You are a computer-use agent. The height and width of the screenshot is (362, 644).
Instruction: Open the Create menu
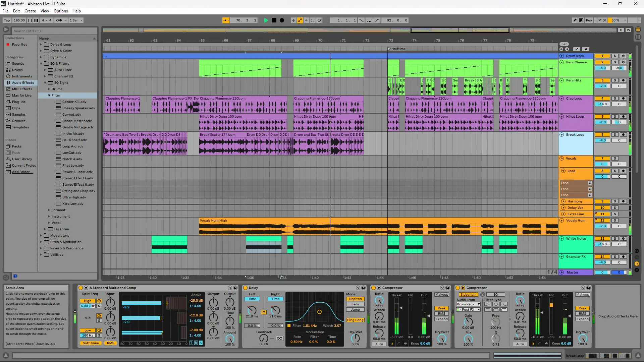point(30,11)
